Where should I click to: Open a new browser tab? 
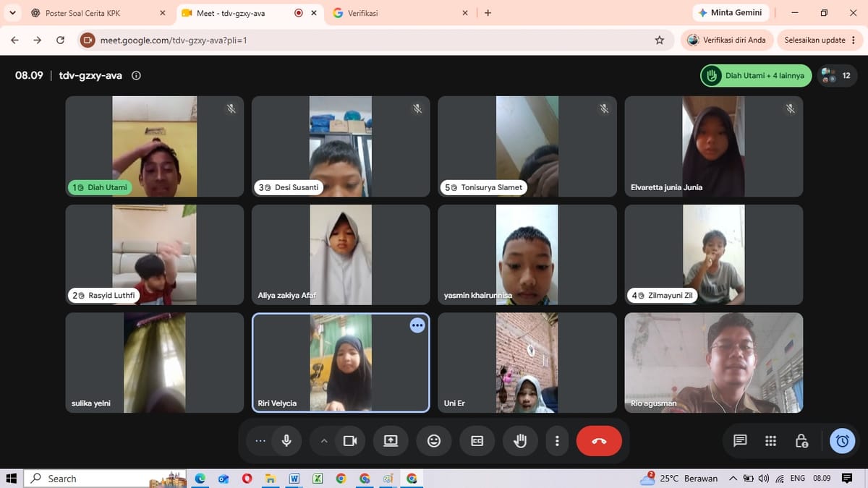(x=488, y=13)
